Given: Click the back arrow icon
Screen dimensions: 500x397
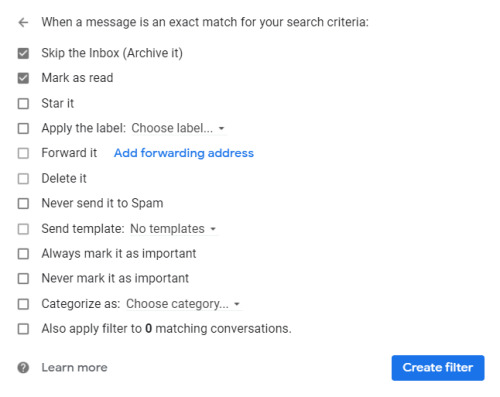Looking at the screenshot, I should click(x=23, y=23).
